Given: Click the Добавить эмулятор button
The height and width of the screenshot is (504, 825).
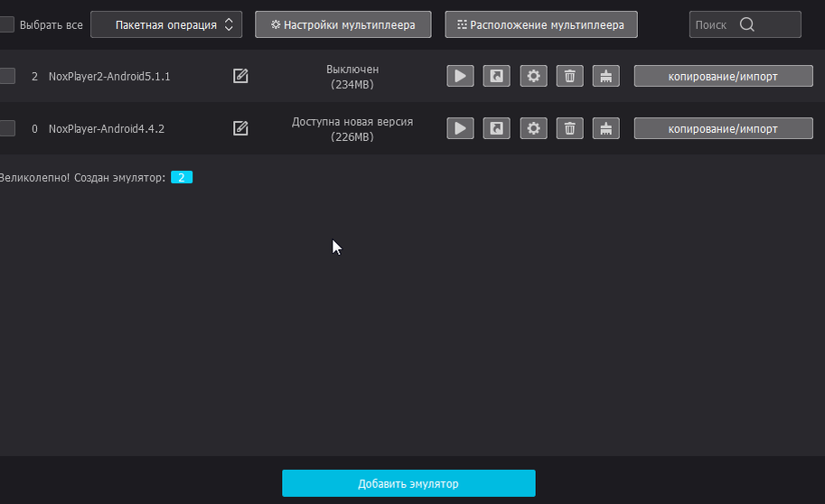Looking at the screenshot, I should pyautogui.click(x=408, y=483).
